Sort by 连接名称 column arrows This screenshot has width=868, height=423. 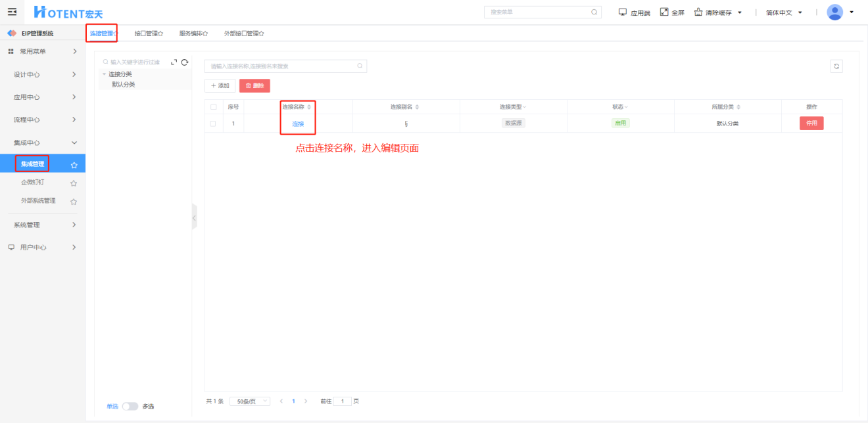[x=309, y=106]
